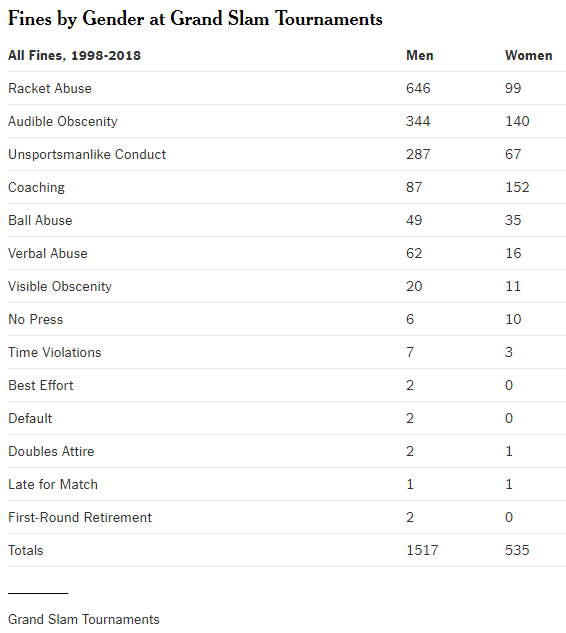Select the 'Racket Abuse' row label
This screenshot has height=633, width=566.
50,88
